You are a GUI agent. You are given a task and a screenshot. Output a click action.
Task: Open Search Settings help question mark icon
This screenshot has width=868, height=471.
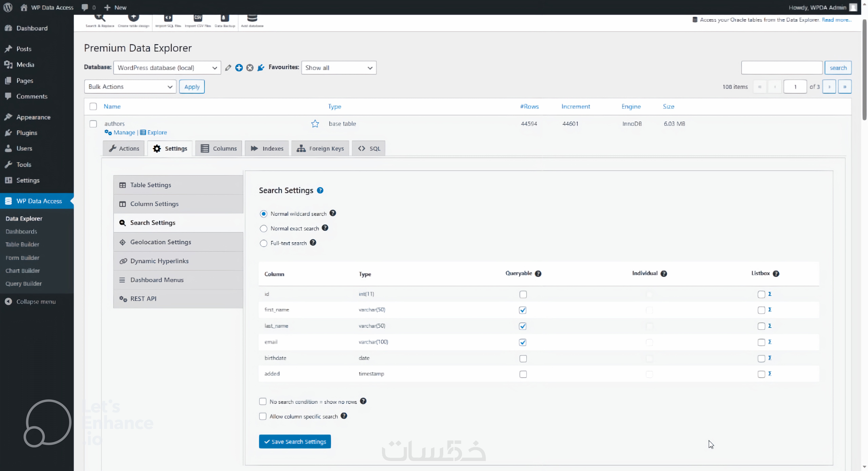click(320, 191)
